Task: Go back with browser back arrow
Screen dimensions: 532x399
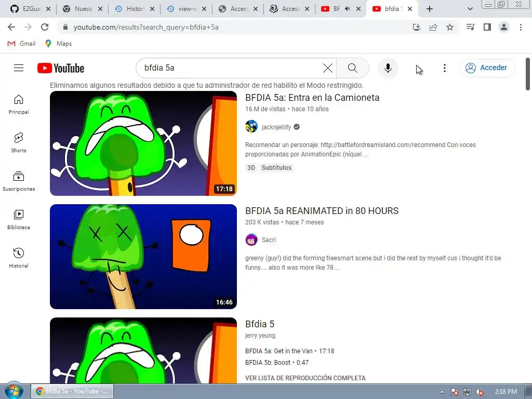Action: tap(11, 27)
